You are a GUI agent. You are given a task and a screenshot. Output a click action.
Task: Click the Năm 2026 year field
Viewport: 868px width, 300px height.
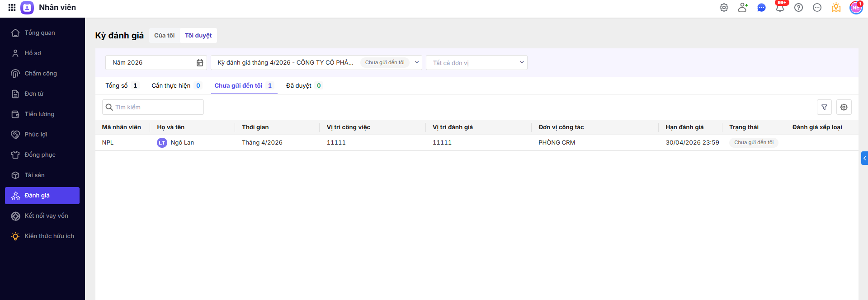tap(156, 62)
